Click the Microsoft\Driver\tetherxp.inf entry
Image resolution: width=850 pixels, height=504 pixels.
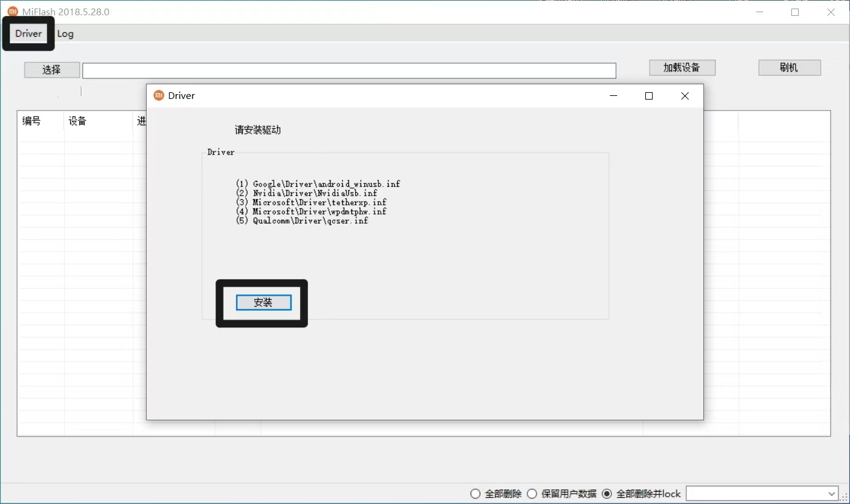pyautogui.click(x=311, y=202)
